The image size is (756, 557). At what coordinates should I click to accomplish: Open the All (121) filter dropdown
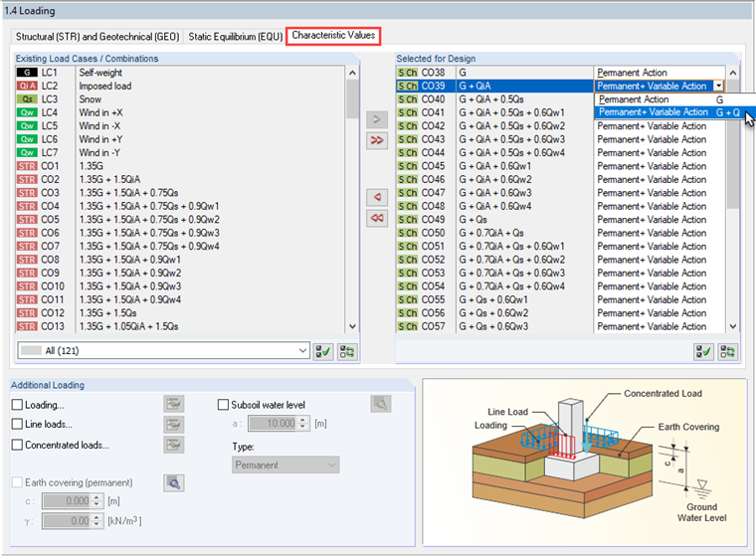(x=163, y=350)
